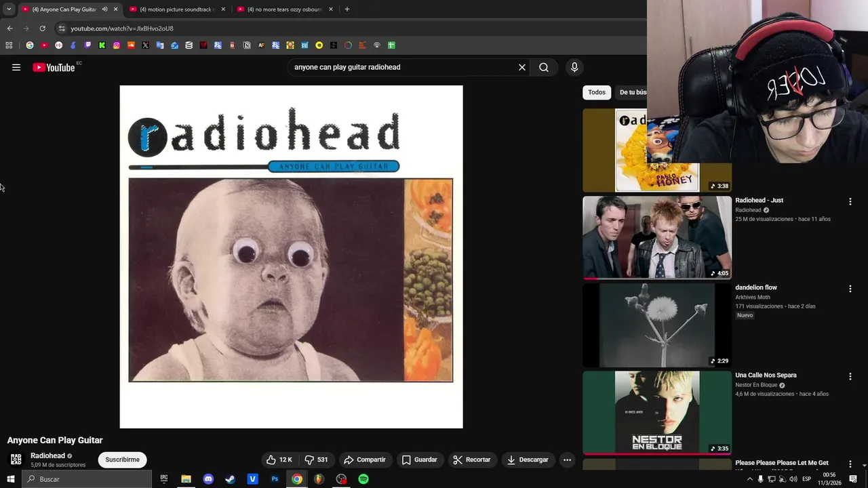868x488 pixels.
Task: Open the YouTube hamburger guide menu
Action: 16,67
